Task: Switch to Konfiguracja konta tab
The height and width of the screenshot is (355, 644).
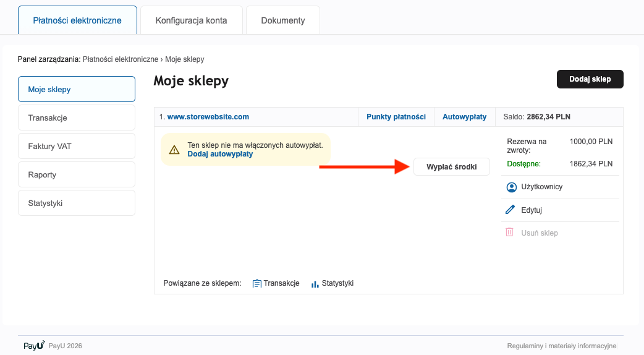Action: [x=191, y=20]
